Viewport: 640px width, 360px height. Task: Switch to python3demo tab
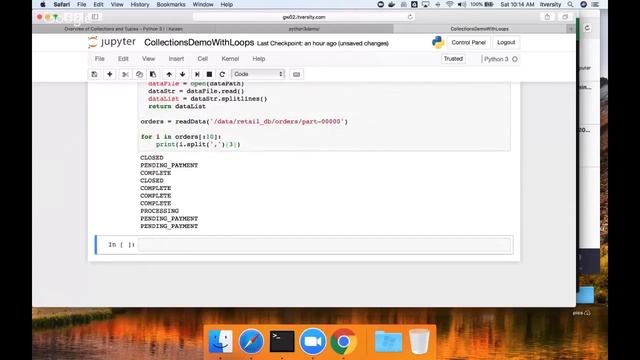click(x=304, y=29)
